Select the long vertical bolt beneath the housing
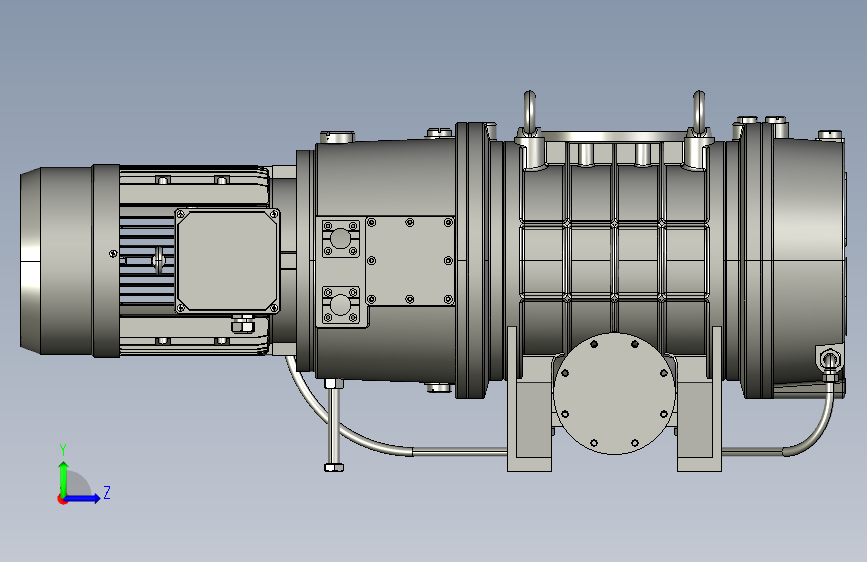The height and width of the screenshot is (562, 867). tap(334, 426)
